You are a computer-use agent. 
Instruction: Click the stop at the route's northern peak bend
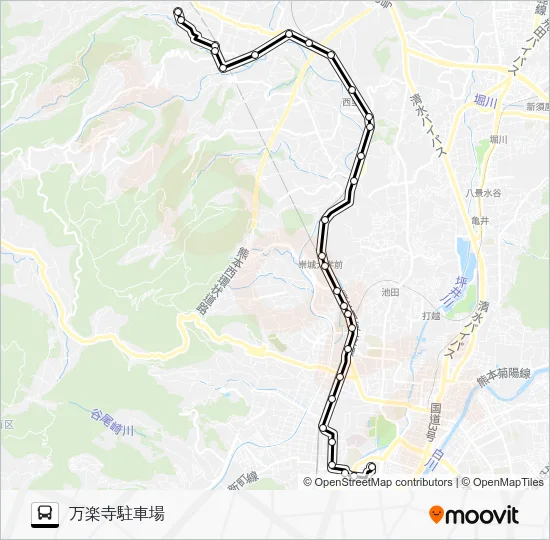tap(289, 34)
